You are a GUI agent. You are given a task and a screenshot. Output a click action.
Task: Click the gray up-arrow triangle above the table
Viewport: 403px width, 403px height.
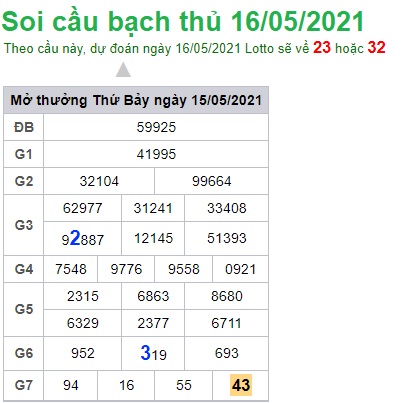coord(123,69)
